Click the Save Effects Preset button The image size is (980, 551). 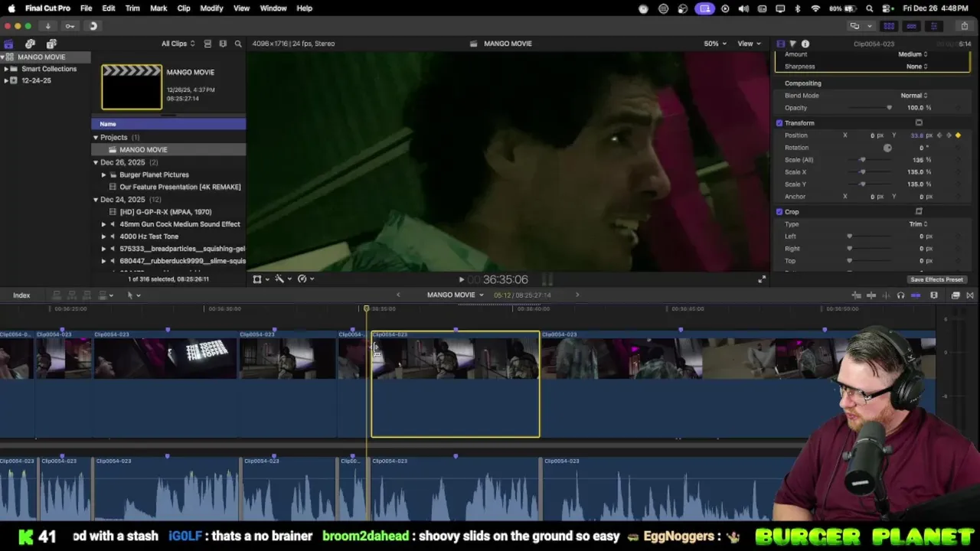(x=936, y=279)
